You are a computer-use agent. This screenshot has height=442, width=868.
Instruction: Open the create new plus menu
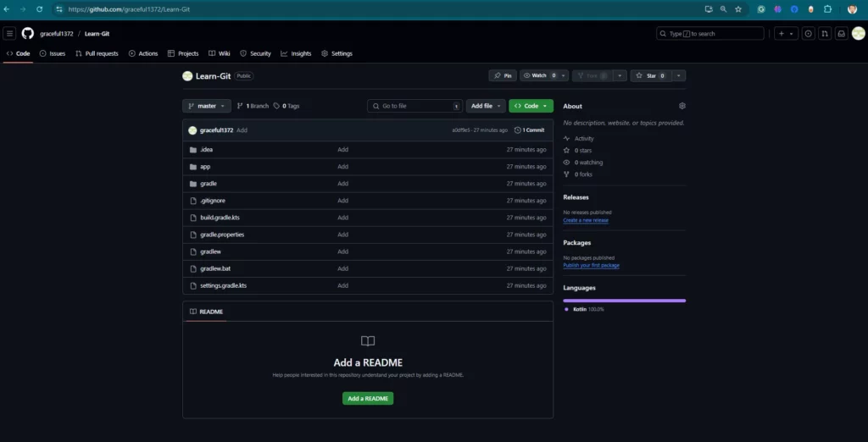click(786, 34)
